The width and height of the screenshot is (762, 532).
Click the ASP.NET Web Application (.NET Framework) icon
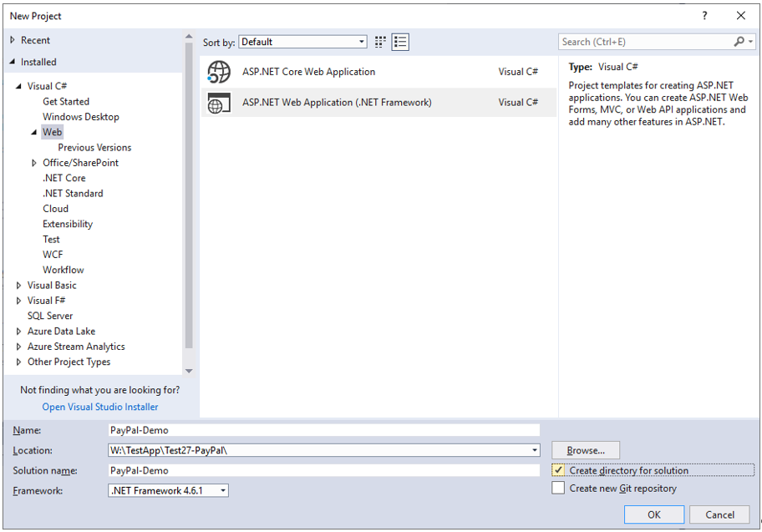[x=219, y=103]
